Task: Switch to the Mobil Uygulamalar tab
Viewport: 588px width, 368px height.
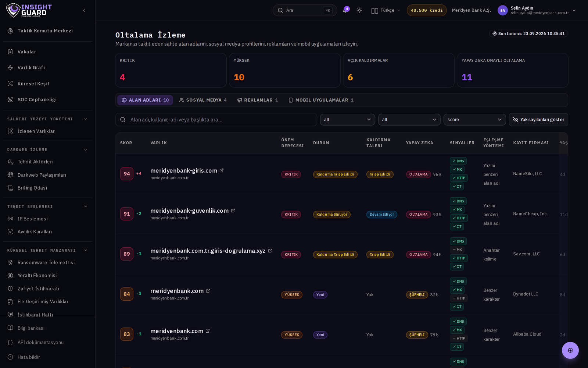Action: [321, 100]
